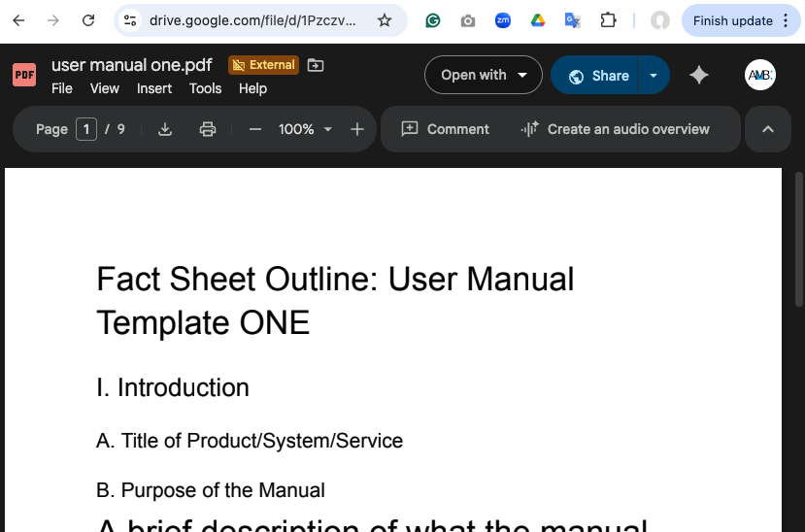Open the Insert menu
The height and width of the screenshot is (532, 805).
[154, 88]
